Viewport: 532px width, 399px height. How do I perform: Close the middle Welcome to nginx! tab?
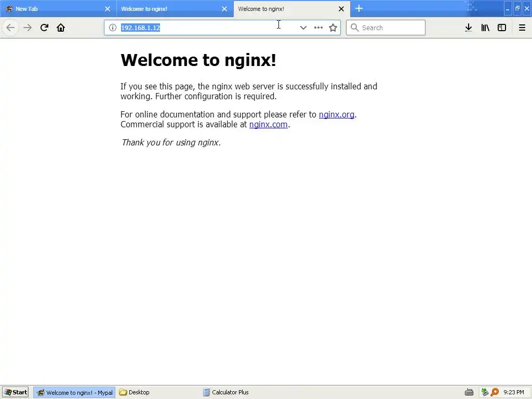tap(224, 9)
